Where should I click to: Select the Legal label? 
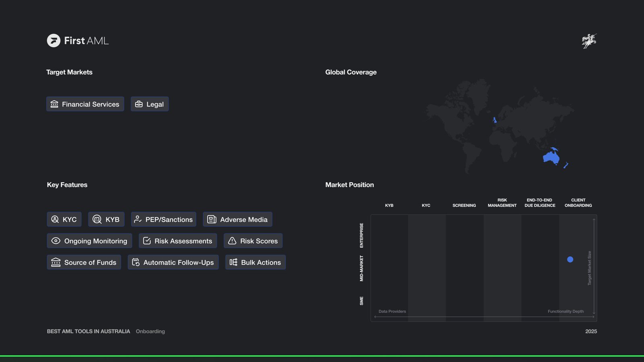click(x=155, y=104)
